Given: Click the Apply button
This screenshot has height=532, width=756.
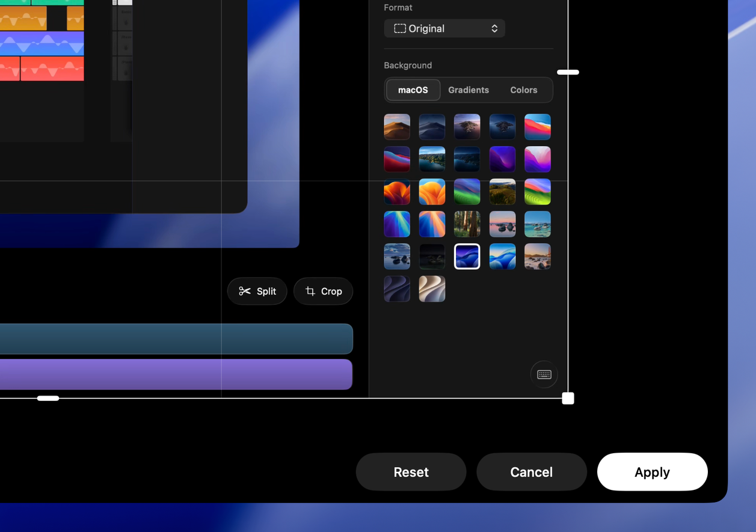Looking at the screenshot, I should pyautogui.click(x=652, y=472).
